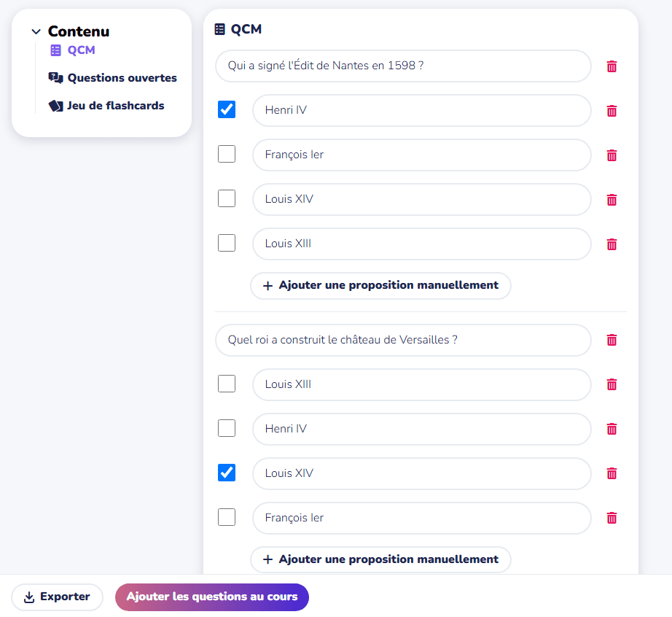The image size is (672, 617).
Task: Delete the first question's Henri IV answer
Action: 612,111
